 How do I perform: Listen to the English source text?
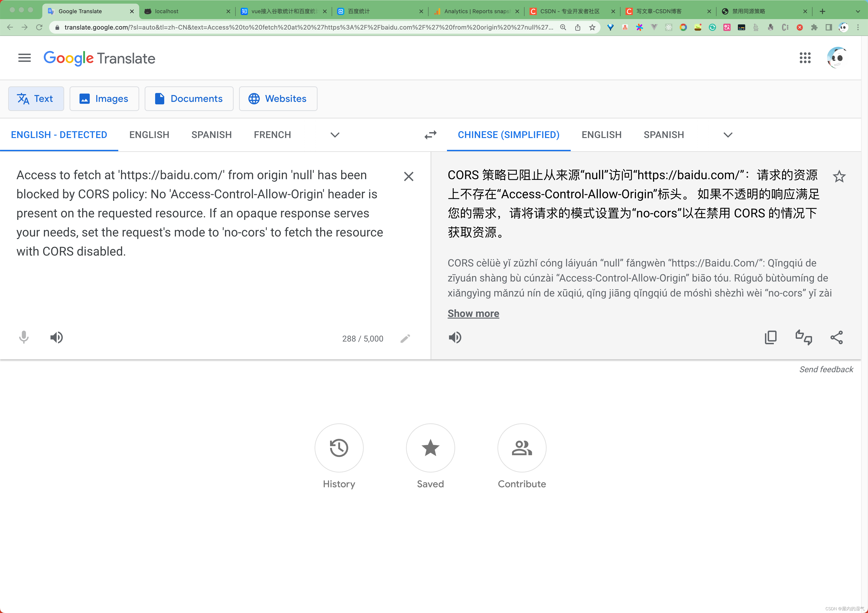pyautogui.click(x=57, y=337)
